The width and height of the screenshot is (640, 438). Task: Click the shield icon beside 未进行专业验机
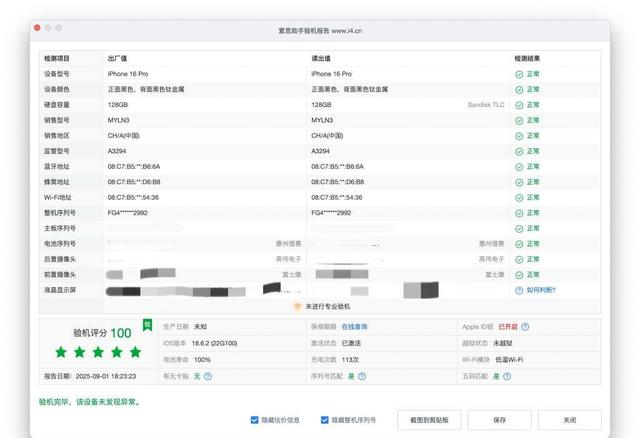pos(298,307)
